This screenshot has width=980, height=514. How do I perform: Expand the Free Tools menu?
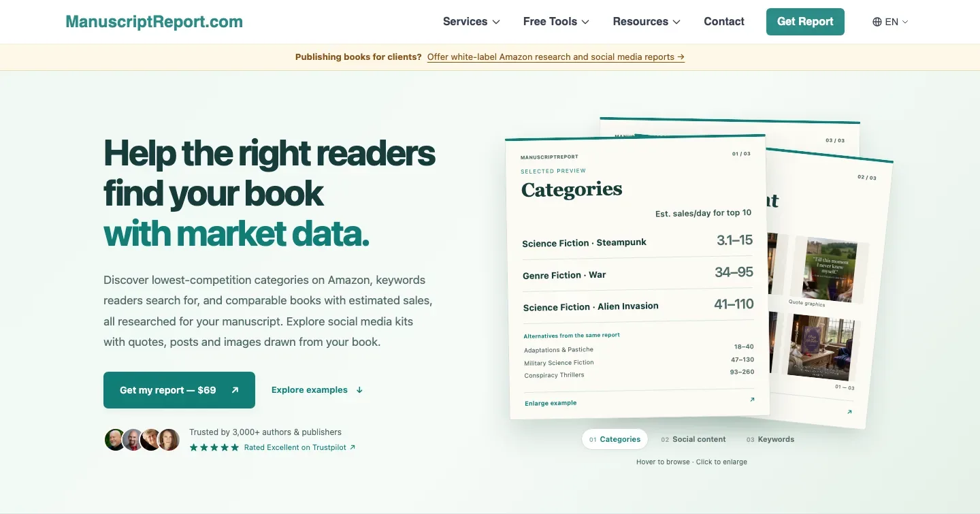tap(556, 22)
